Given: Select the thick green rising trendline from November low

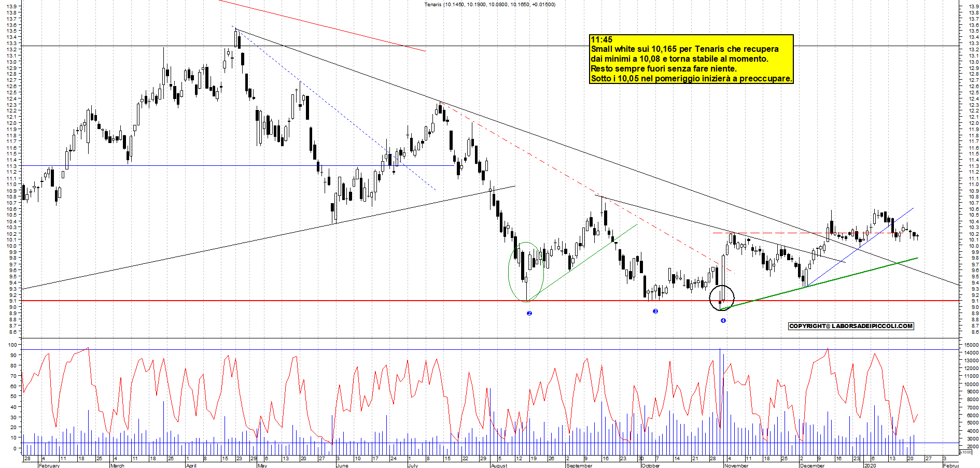Looking at the screenshot, I should pyautogui.click(x=819, y=283).
